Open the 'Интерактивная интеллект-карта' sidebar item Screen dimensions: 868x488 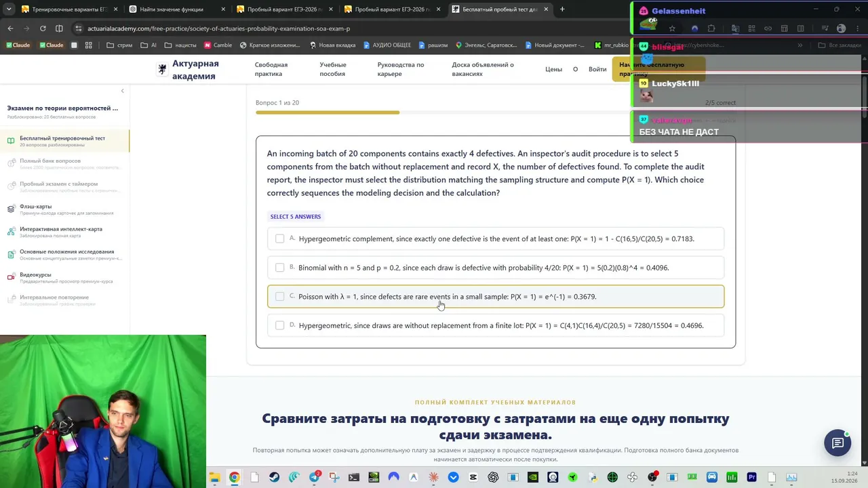point(64,232)
